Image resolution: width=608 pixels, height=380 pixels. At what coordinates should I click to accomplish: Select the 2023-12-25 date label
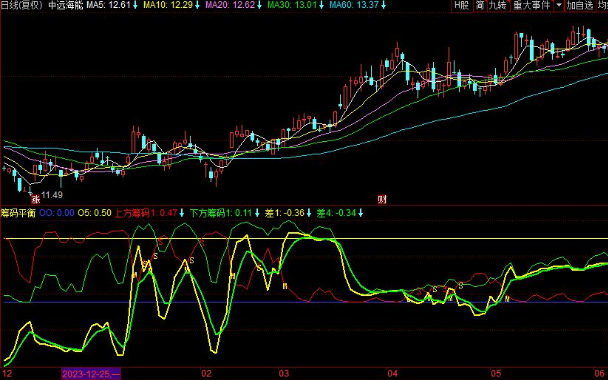tap(91, 374)
